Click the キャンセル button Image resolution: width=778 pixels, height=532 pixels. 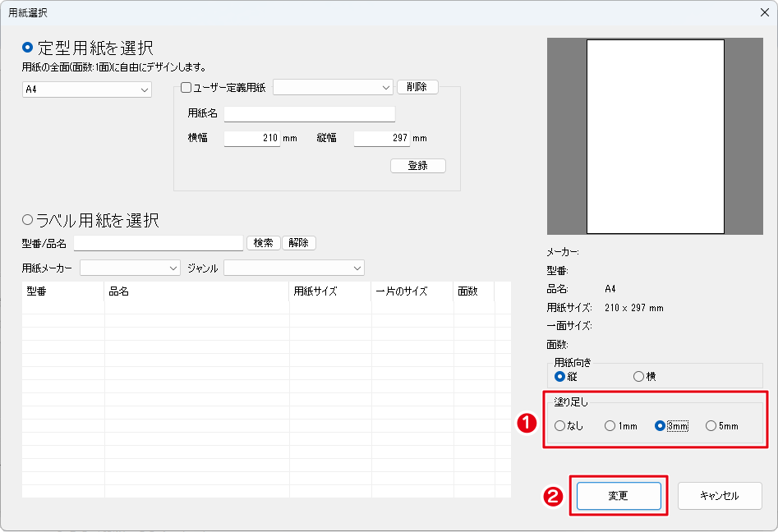[720, 496]
